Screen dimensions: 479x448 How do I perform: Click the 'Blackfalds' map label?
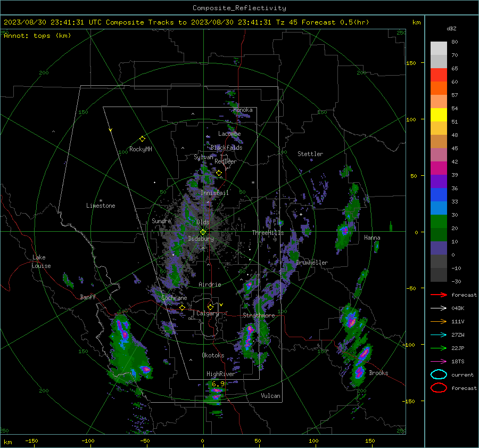point(226,148)
